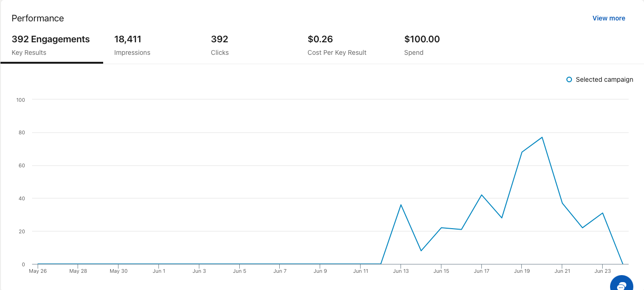Click the Jun 23 data point on the line
This screenshot has width=644, height=290.
[603, 213]
